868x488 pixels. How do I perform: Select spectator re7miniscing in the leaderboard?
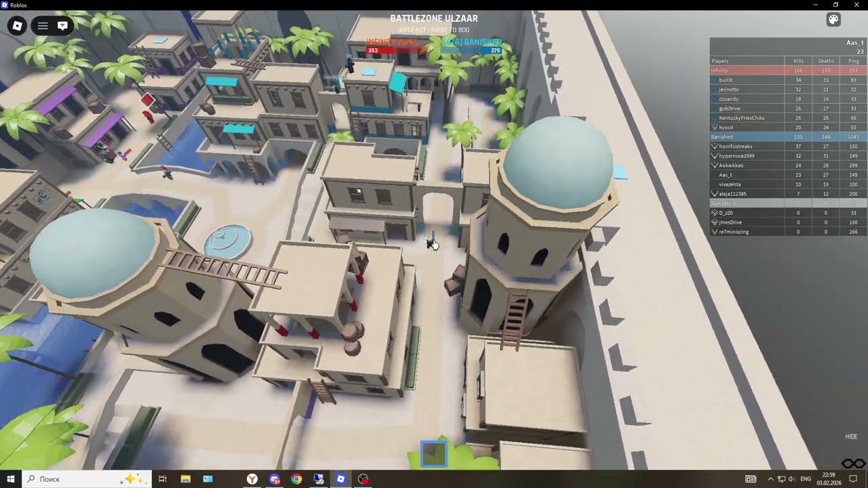tap(788, 232)
